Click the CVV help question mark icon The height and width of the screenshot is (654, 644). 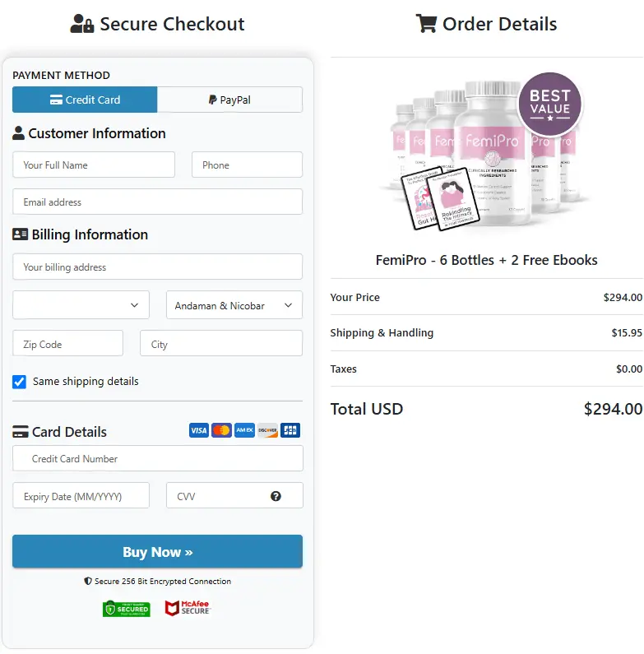point(276,496)
